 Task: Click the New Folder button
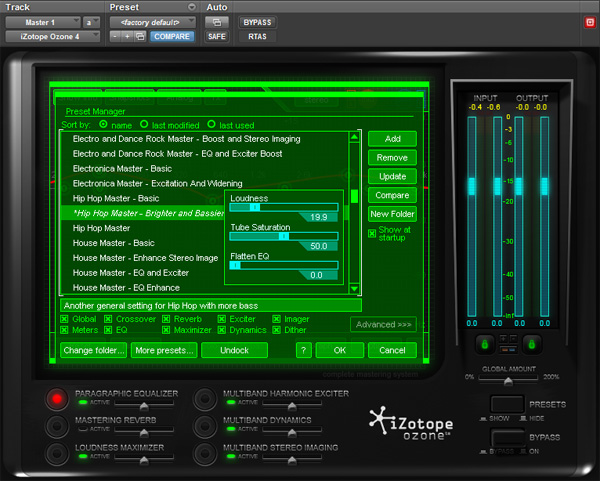[392, 214]
